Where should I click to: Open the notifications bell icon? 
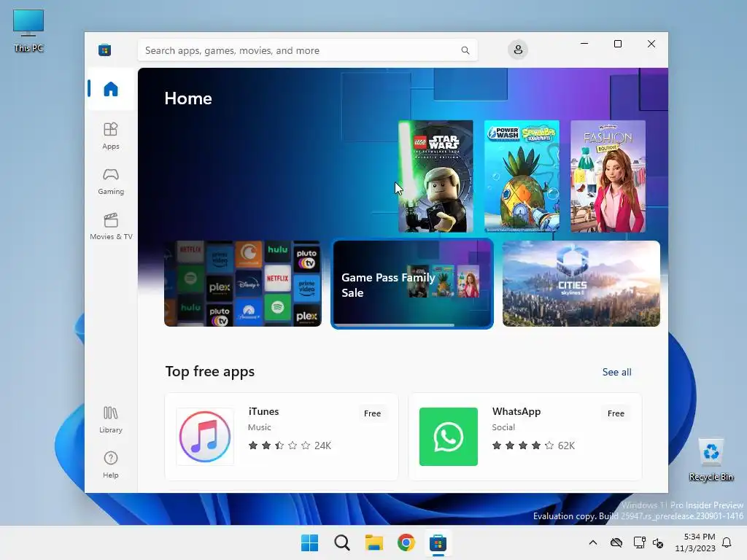(x=727, y=542)
